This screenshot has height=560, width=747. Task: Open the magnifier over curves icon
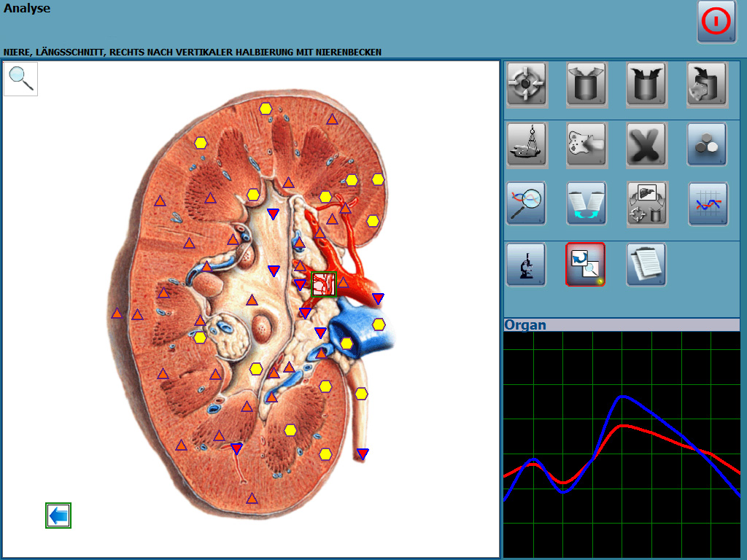pos(526,203)
